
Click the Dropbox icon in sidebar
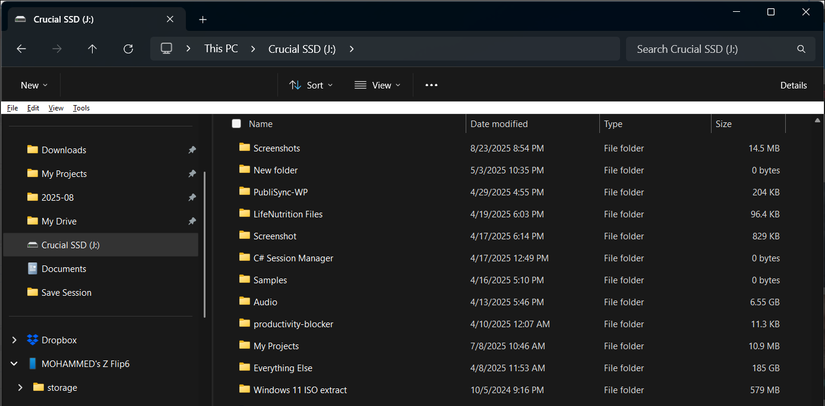(x=33, y=340)
